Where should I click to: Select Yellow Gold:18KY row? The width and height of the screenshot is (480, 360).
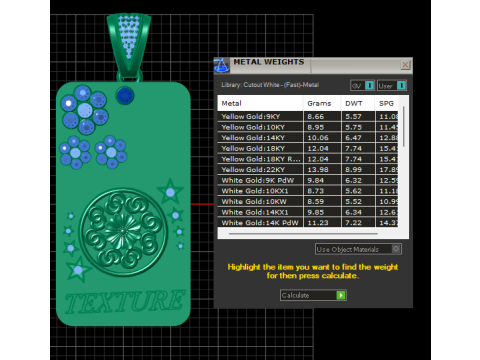pos(308,148)
